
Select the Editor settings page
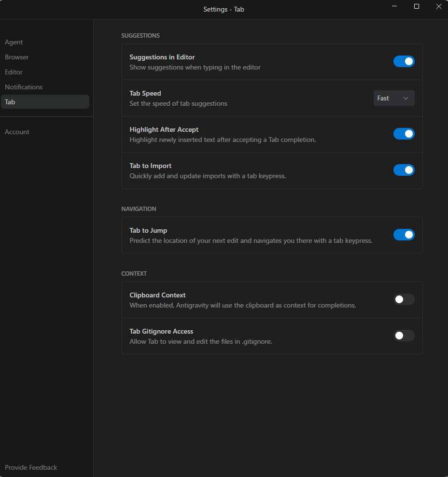tap(14, 72)
